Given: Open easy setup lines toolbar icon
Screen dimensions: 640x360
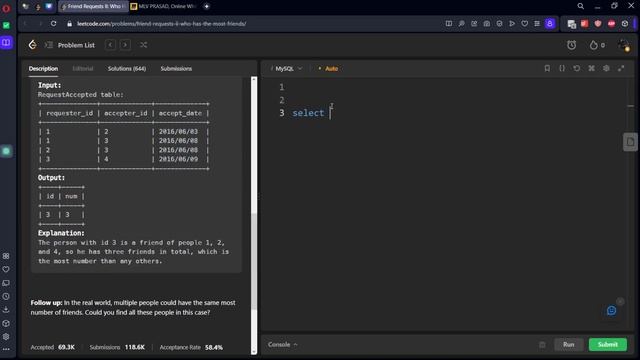Looking at the screenshot, I should point(537,24).
